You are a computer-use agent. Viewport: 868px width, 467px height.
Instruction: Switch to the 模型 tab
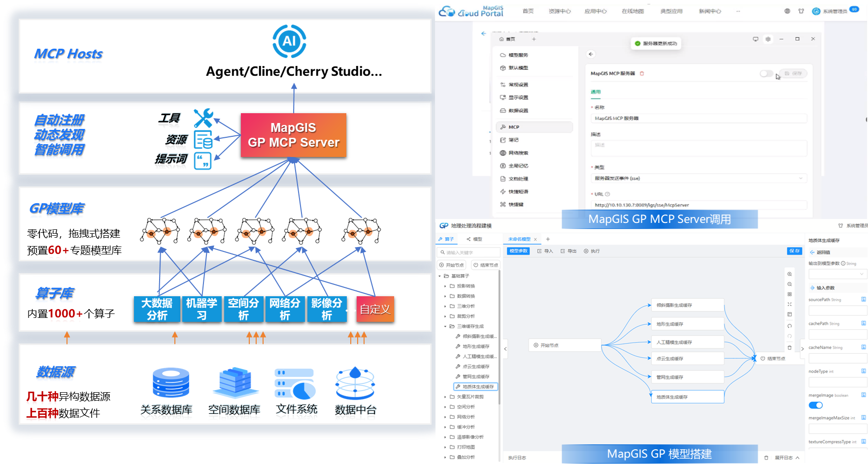474,239
